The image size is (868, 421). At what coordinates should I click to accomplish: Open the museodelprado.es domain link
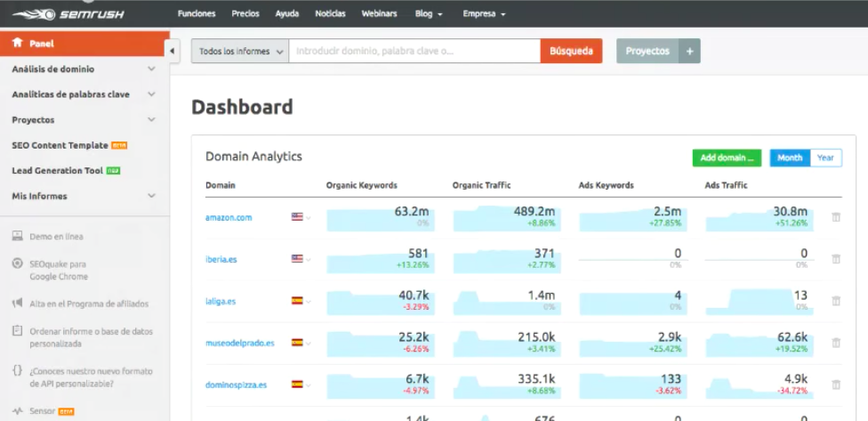(x=240, y=343)
